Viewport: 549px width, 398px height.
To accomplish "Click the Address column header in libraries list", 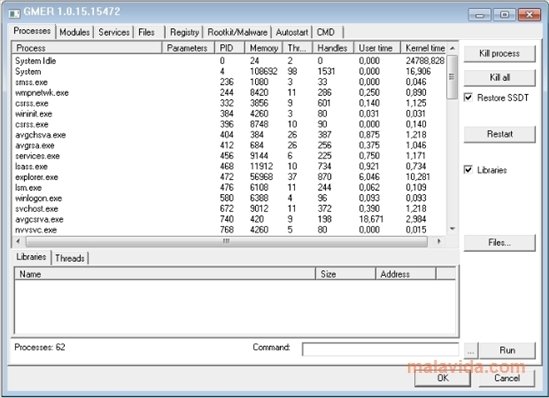I will click(406, 274).
